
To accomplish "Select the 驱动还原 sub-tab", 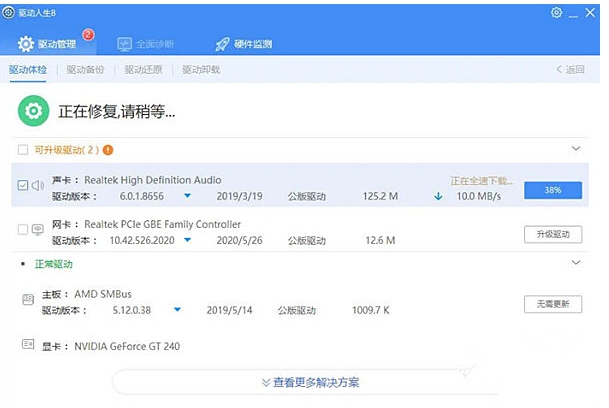I will tap(143, 70).
